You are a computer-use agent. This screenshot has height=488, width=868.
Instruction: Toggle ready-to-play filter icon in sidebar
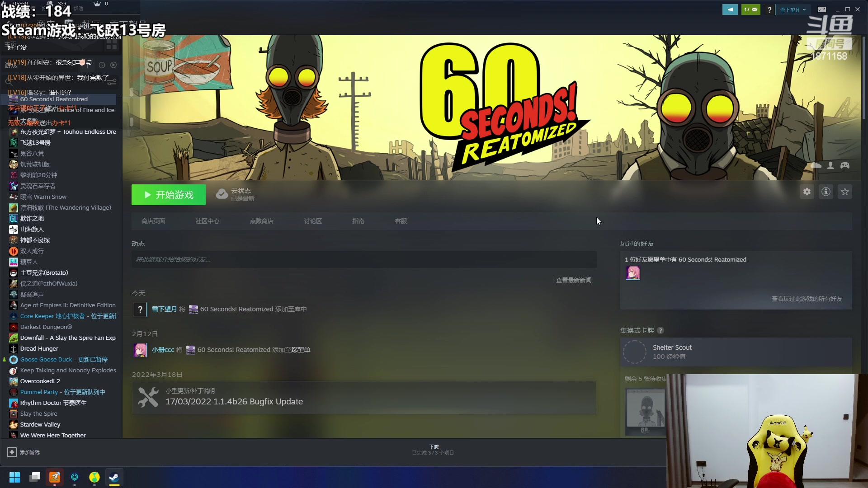coord(113,65)
